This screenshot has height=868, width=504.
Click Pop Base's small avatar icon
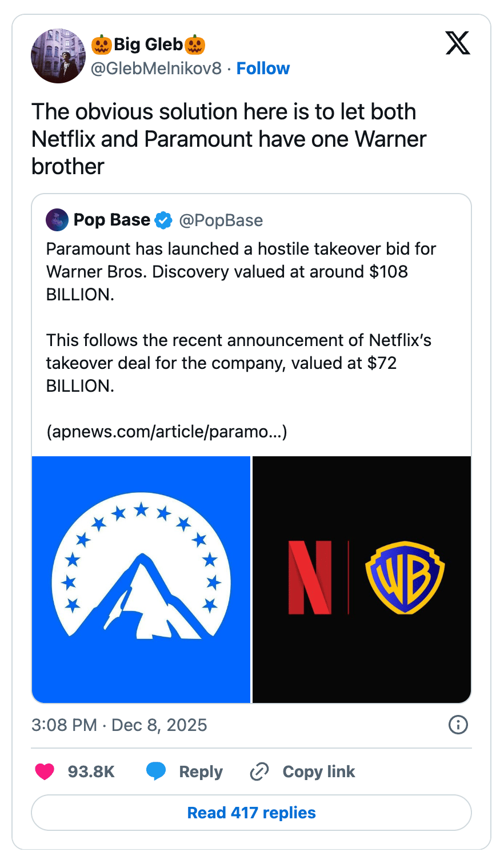[57, 220]
